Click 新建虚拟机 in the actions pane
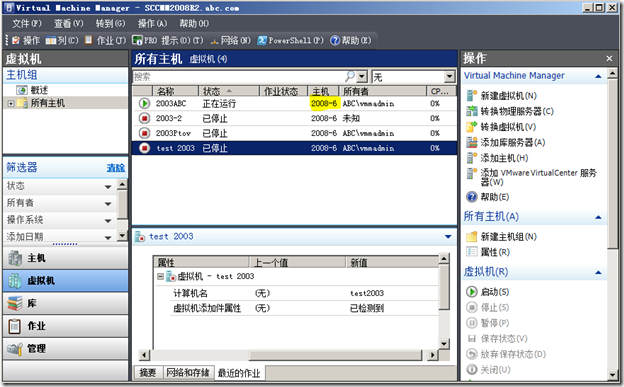The height and width of the screenshot is (387, 624). pyautogui.click(x=501, y=96)
